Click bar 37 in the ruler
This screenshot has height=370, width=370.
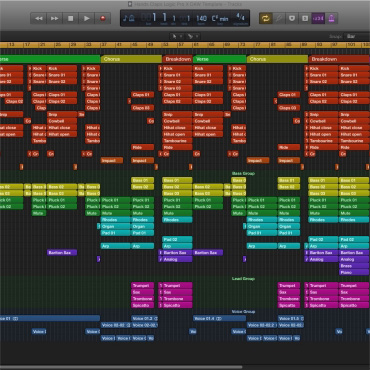(x=104, y=45)
